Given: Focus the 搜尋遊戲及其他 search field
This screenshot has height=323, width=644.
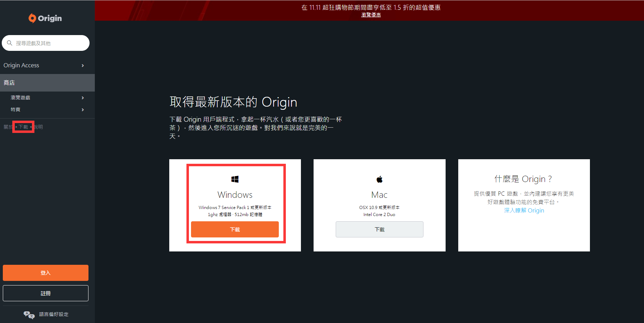Looking at the screenshot, I should (46, 43).
